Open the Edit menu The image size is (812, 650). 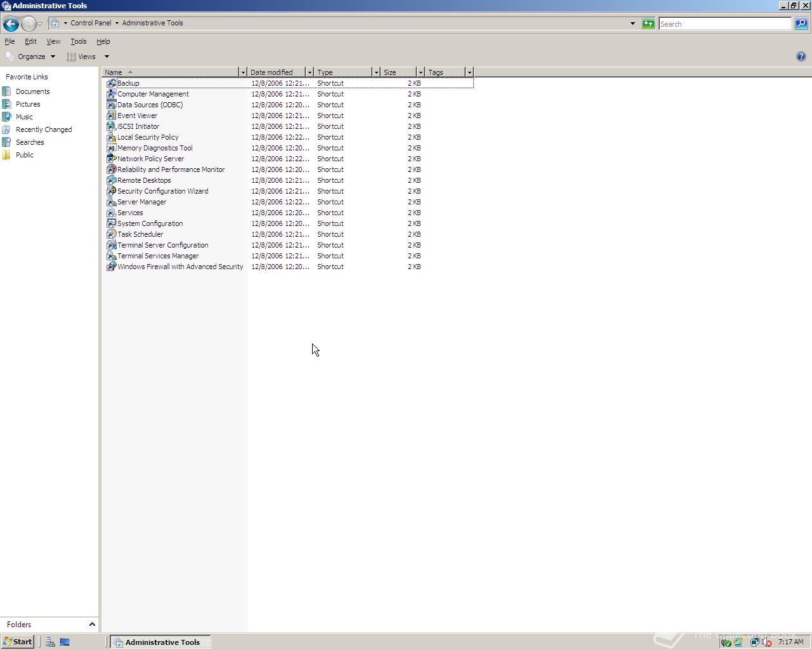tap(30, 41)
